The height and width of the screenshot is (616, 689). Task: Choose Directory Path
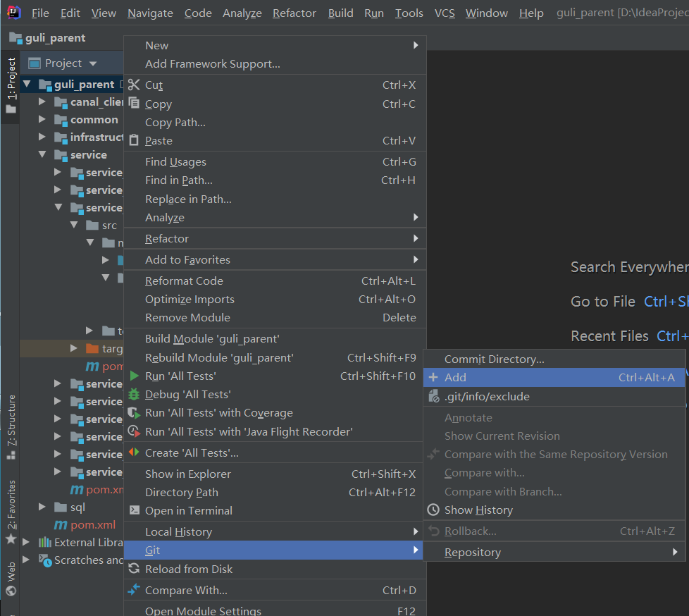(x=275, y=493)
